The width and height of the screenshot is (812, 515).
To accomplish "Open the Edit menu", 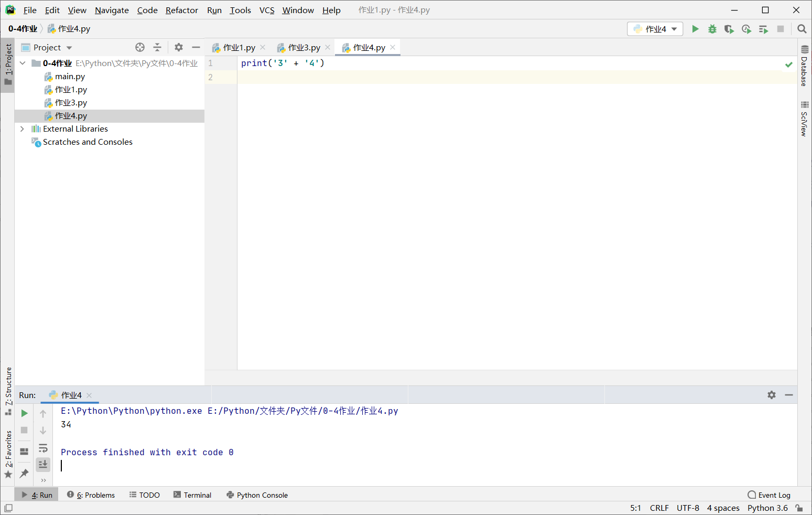I will pos(52,10).
